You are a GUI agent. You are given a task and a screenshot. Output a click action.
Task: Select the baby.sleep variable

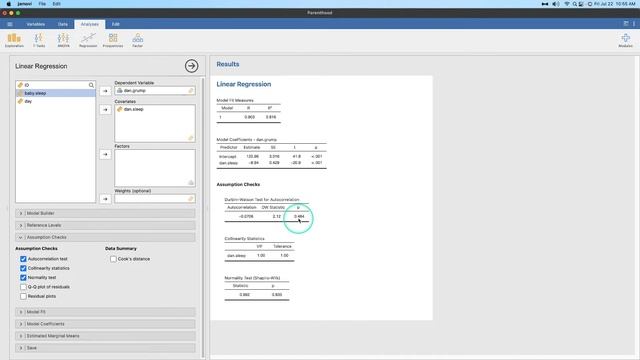pos(56,93)
